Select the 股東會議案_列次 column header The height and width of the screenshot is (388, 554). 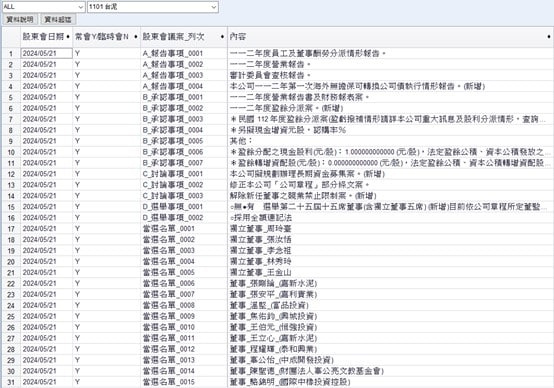184,37
